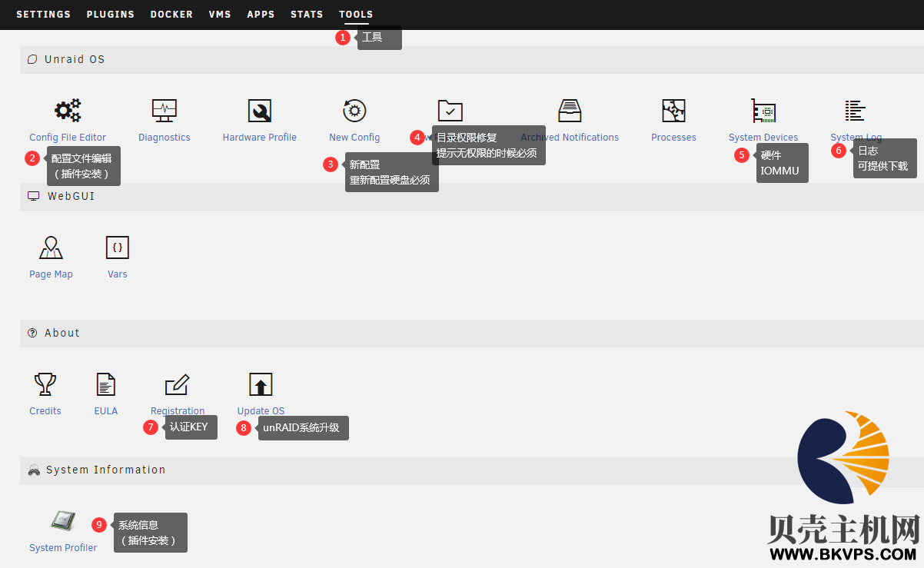Open the STATS tab

coord(307,15)
